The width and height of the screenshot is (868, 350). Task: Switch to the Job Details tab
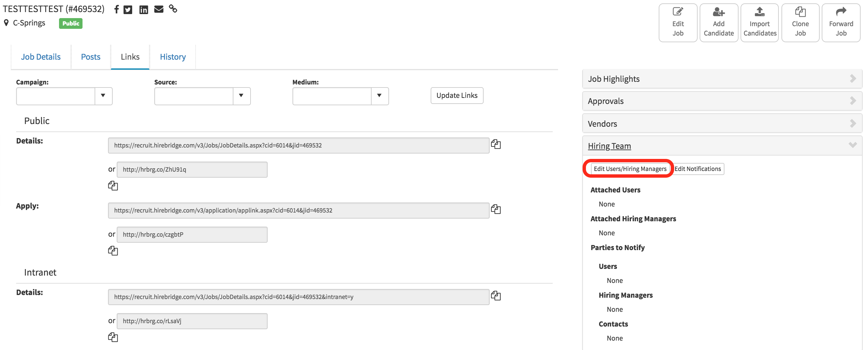click(x=41, y=57)
